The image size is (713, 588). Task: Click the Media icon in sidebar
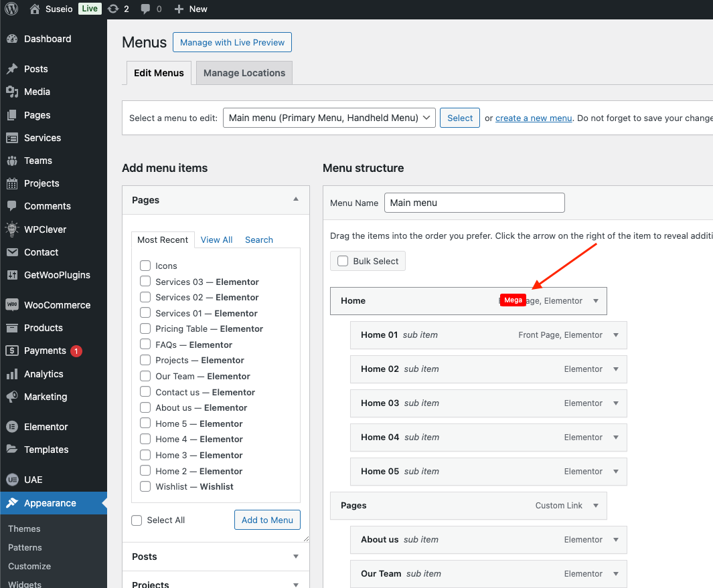[11, 92]
